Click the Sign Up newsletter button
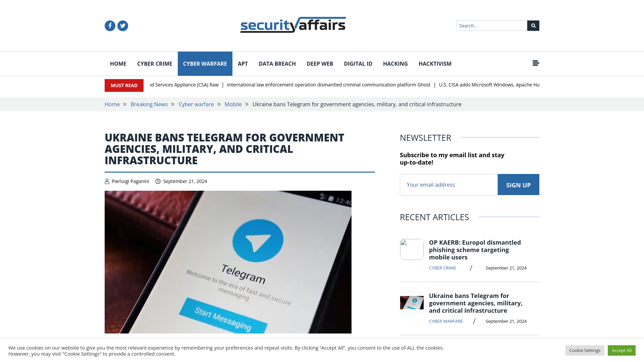Viewport: 644px width, 362px height. [518, 185]
